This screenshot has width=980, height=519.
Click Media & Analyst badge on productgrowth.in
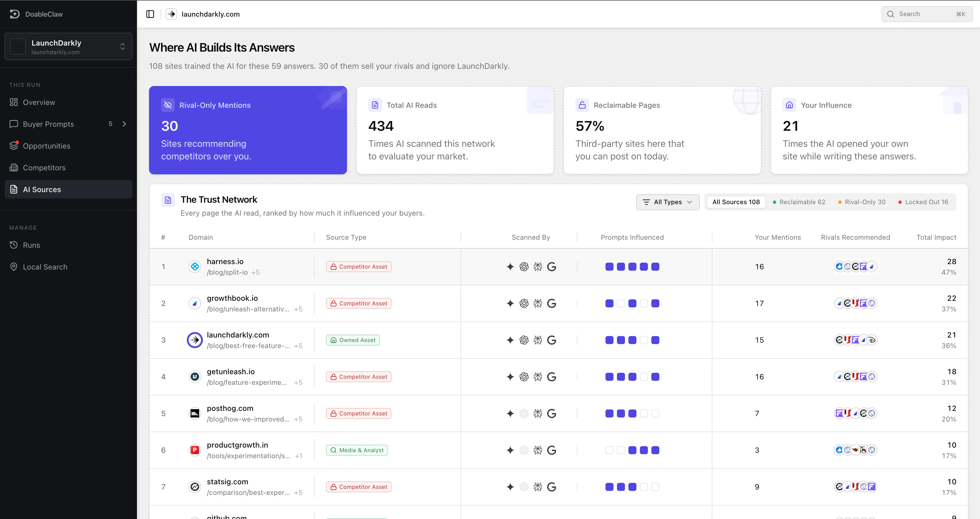click(x=357, y=450)
